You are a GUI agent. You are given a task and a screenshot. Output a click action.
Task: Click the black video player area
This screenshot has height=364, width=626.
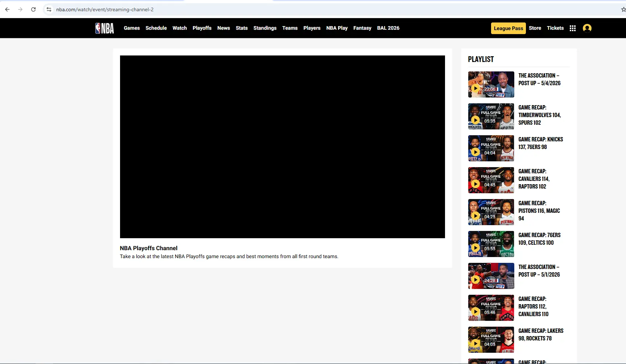[x=282, y=147]
